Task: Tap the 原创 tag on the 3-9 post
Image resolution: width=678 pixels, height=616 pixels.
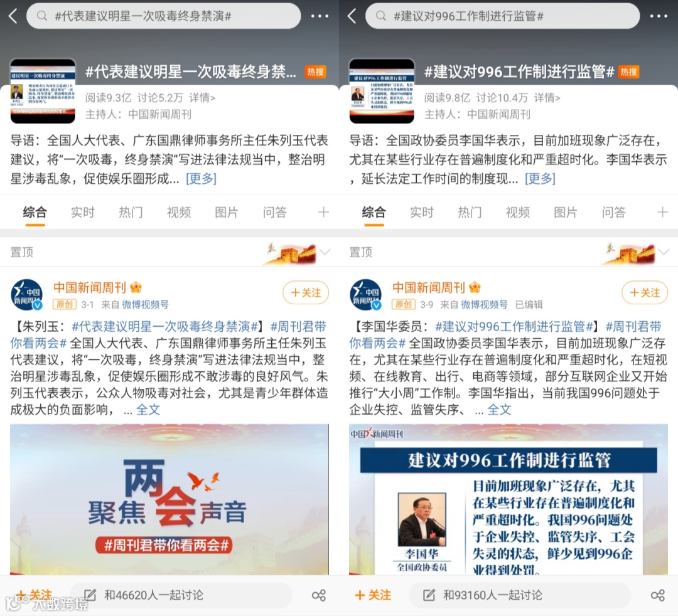Action: (x=404, y=304)
